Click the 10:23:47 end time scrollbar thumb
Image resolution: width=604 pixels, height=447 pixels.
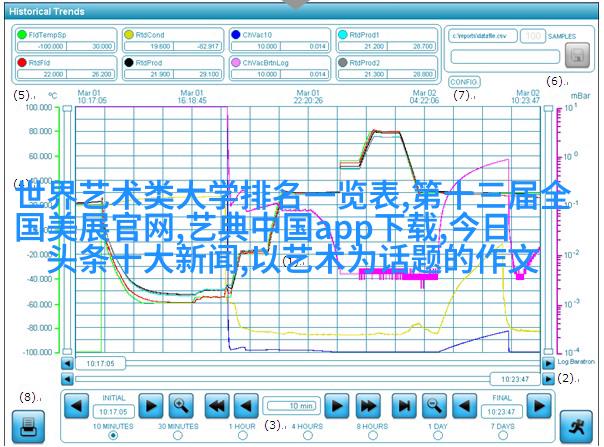tap(515, 379)
